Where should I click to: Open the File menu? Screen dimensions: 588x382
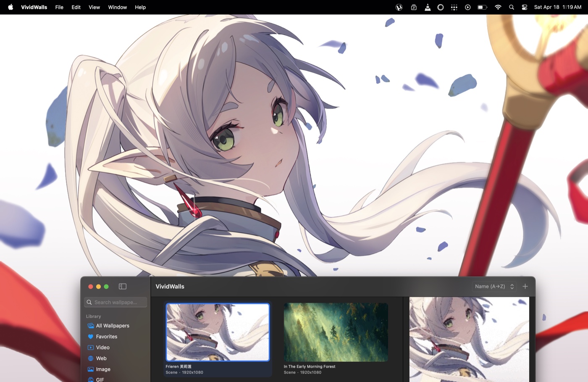click(x=59, y=7)
